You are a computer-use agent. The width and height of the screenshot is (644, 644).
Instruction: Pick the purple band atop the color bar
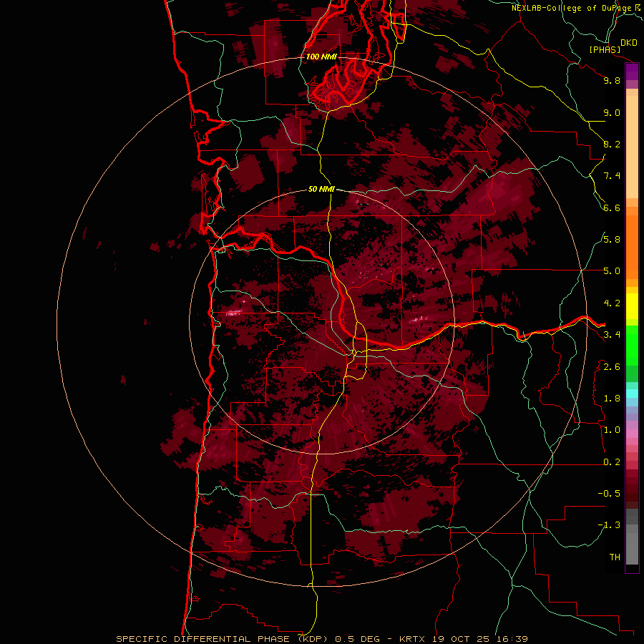(632, 72)
